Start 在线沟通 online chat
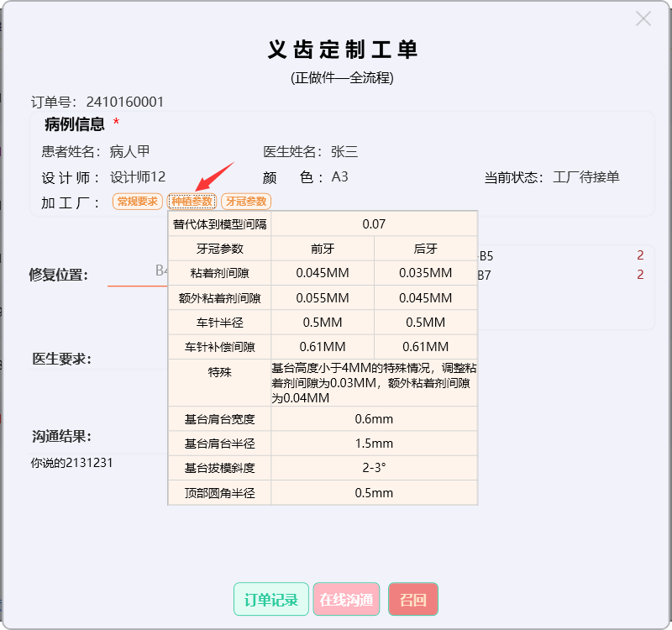This screenshot has height=630, width=672. coord(346,600)
